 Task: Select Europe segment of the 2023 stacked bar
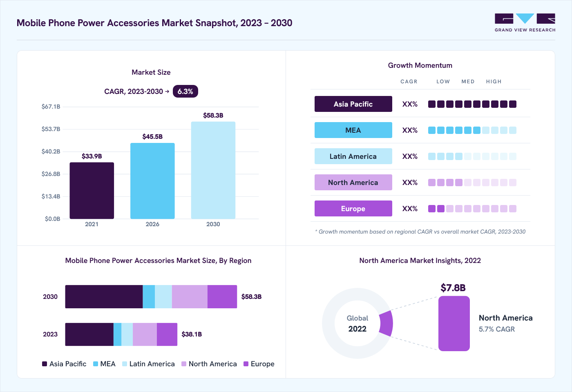point(167,334)
